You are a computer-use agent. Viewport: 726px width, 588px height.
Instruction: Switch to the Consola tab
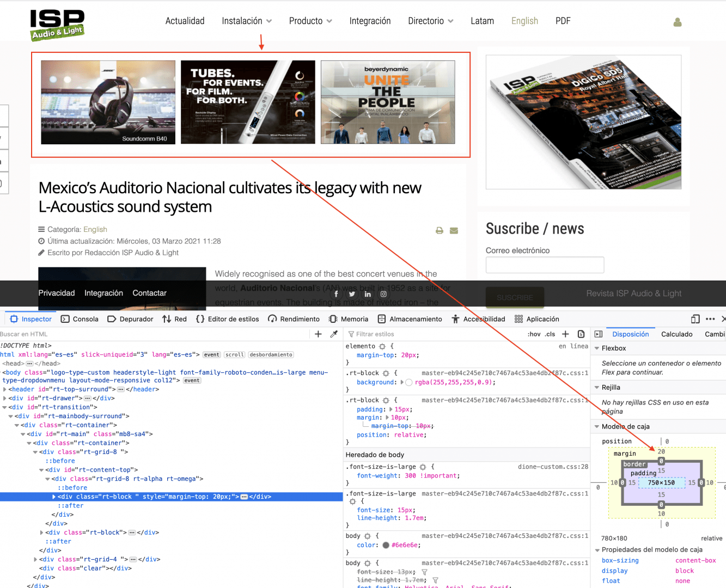[80, 319]
